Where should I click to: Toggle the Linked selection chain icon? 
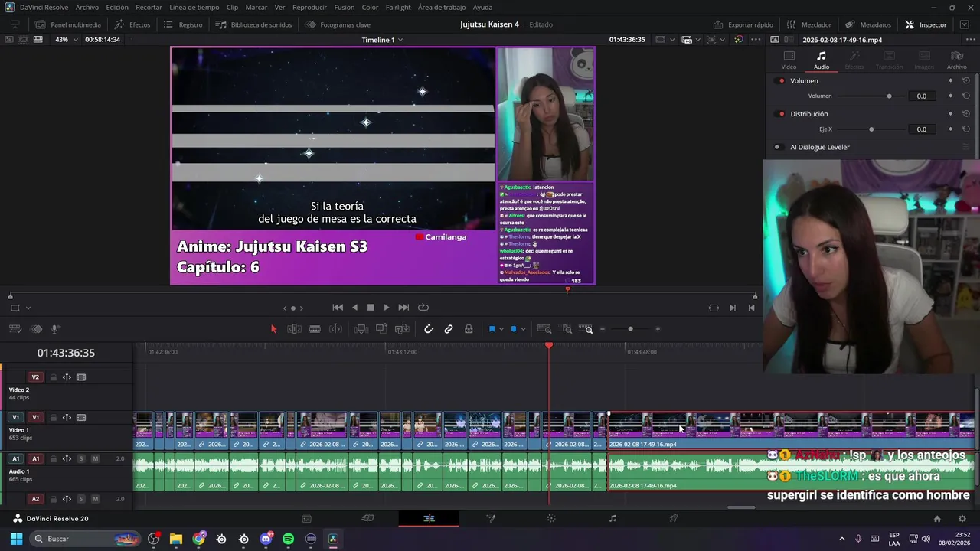449,329
